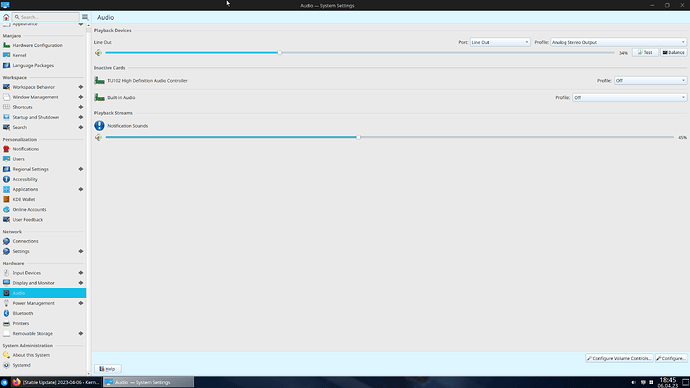Click the TU102 audio card icon

click(x=99, y=81)
